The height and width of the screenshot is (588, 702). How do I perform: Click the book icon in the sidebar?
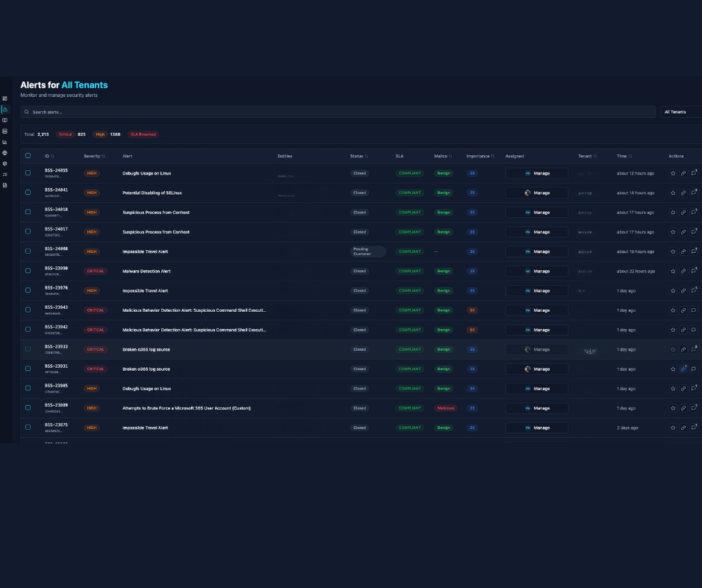coord(4,120)
